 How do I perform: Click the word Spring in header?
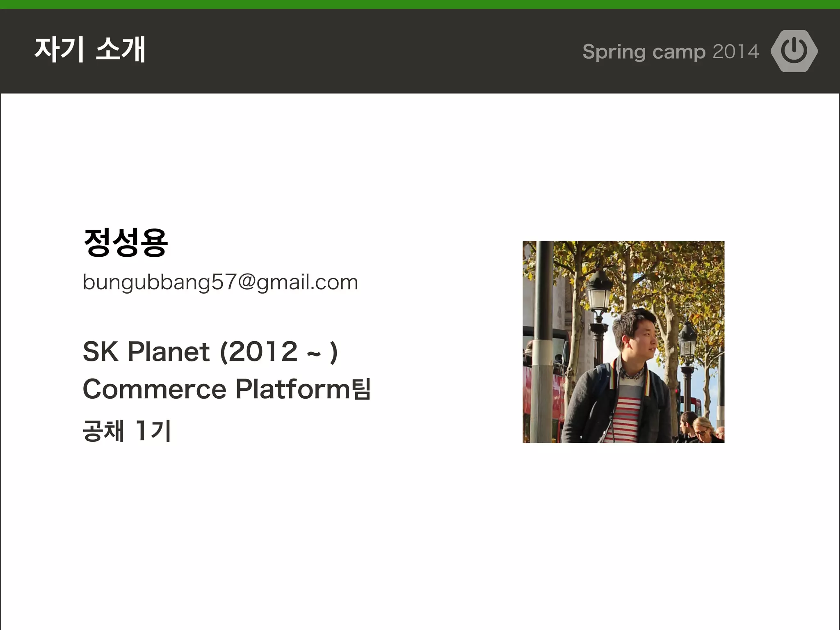[614, 52]
